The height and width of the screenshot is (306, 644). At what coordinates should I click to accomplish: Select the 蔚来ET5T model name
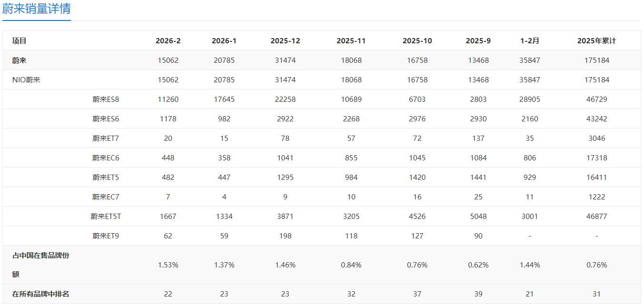106,217
